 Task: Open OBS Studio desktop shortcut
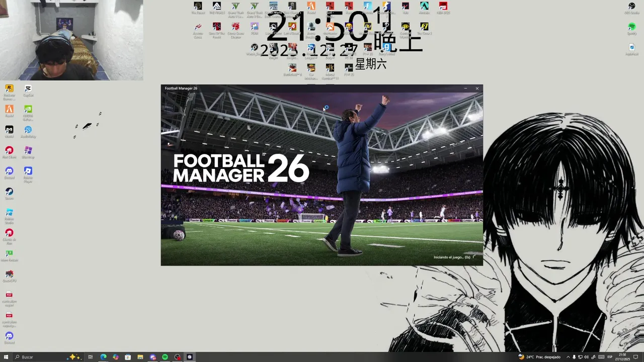coord(631,8)
